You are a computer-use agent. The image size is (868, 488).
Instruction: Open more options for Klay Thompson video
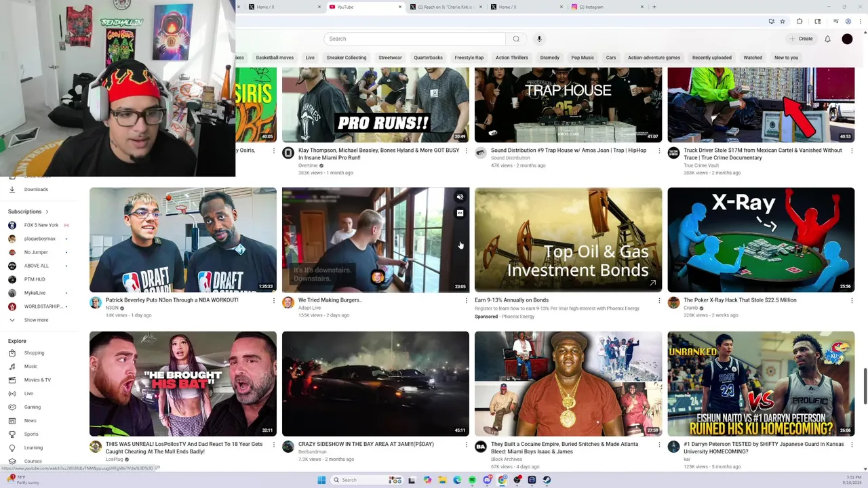467,150
